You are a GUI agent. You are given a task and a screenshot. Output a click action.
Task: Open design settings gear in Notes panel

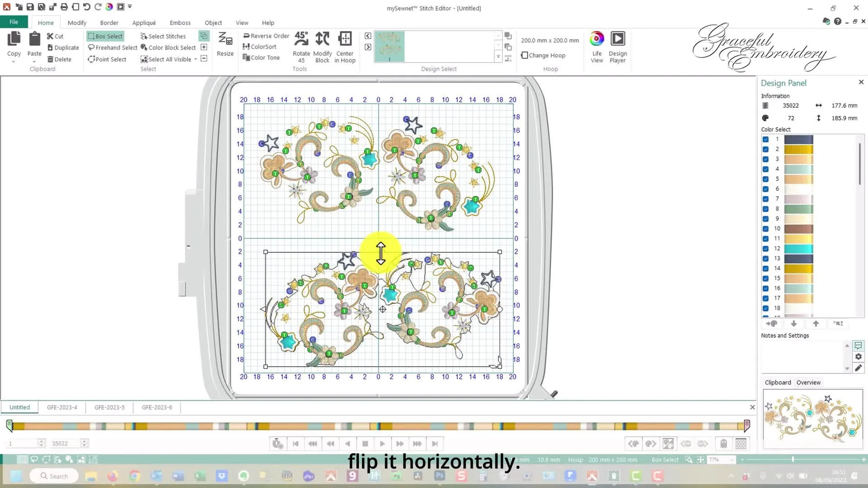point(858,357)
